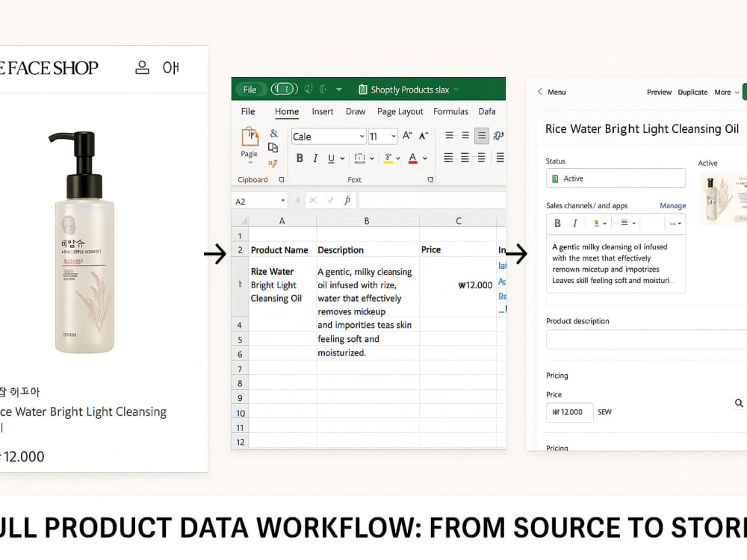Switch to the Insert tab in Excel
This screenshot has height=560, width=747.
[x=323, y=111]
